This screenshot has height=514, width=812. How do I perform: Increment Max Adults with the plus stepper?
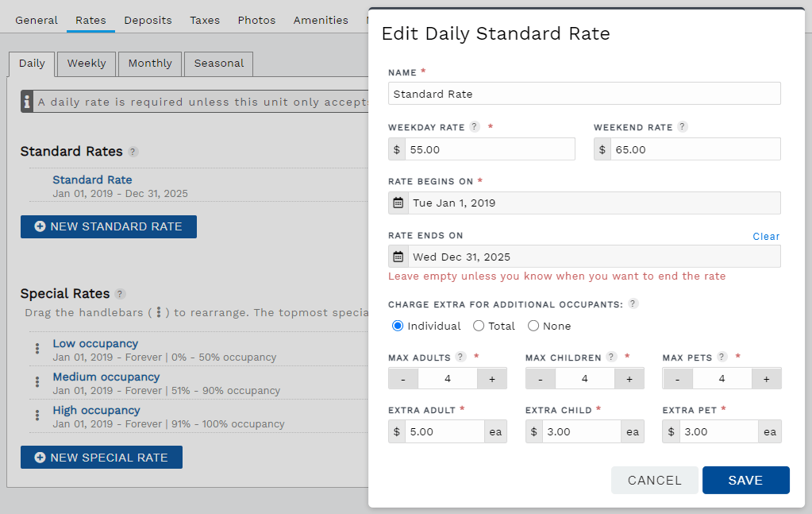(x=492, y=378)
